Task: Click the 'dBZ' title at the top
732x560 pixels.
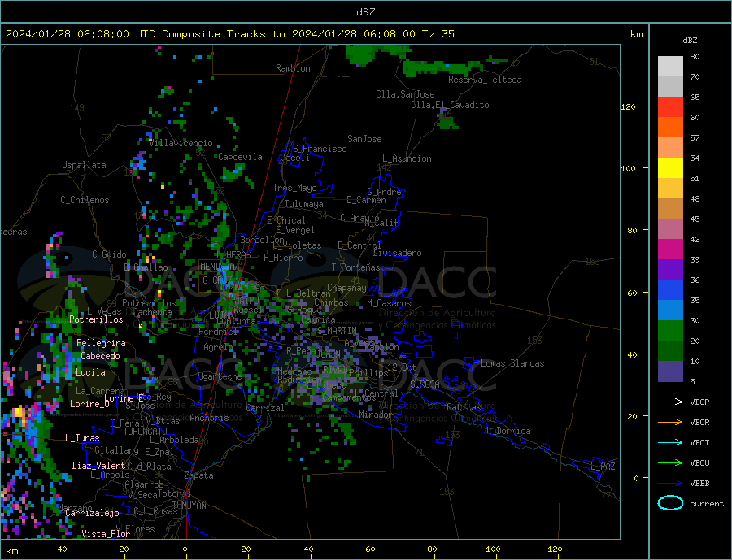Action: [x=365, y=12]
